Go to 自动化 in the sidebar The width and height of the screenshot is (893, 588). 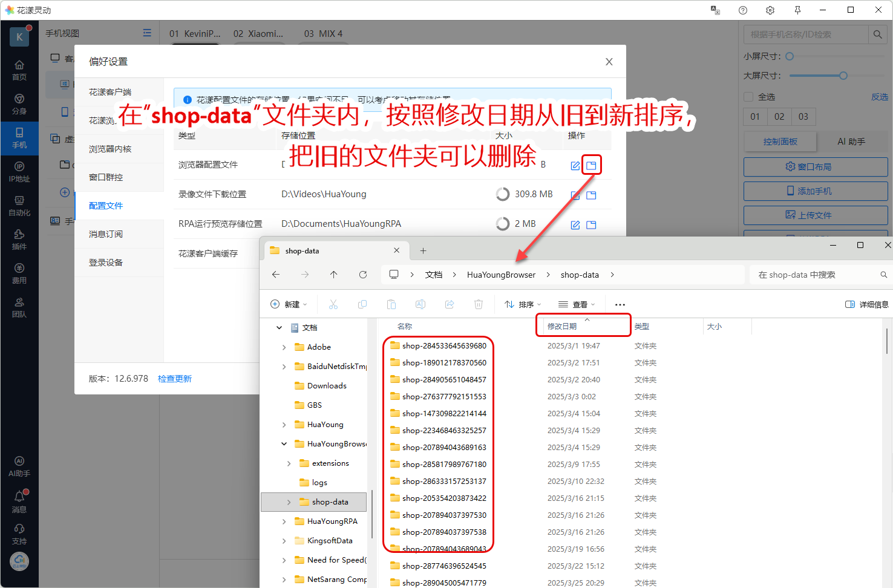pos(19,206)
